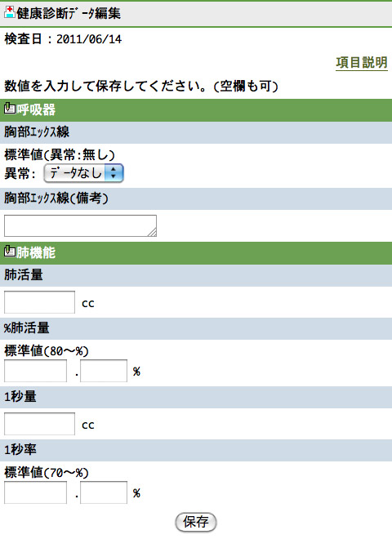Click the 検査日 2011/06/14 text

pyautogui.click(x=63, y=39)
